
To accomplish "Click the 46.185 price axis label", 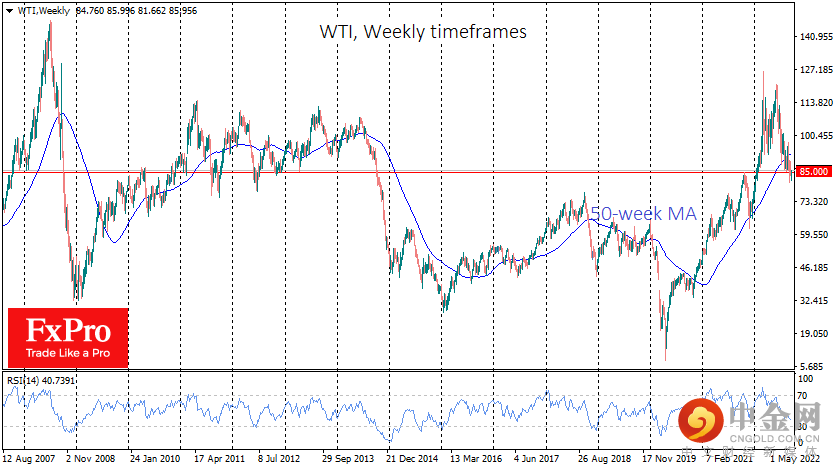I will 814,267.
